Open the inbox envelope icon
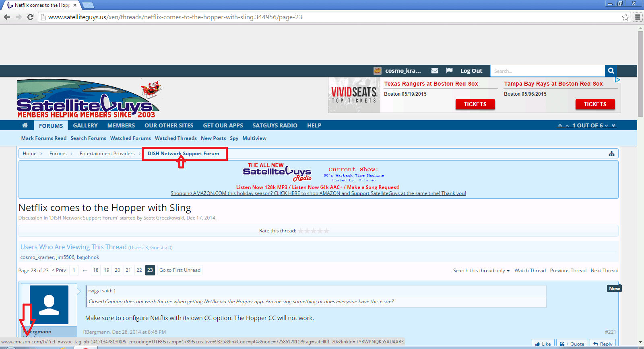This screenshot has height=349, width=644. pyautogui.click(x=435, y=71)
